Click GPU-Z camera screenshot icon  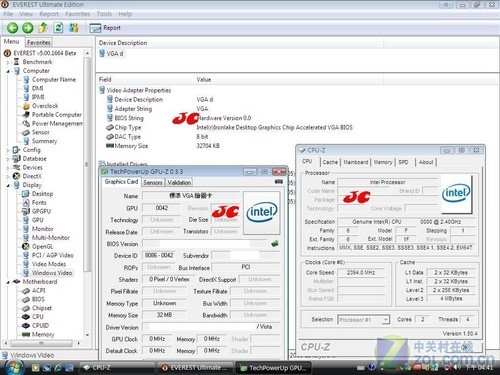[279, 182]
